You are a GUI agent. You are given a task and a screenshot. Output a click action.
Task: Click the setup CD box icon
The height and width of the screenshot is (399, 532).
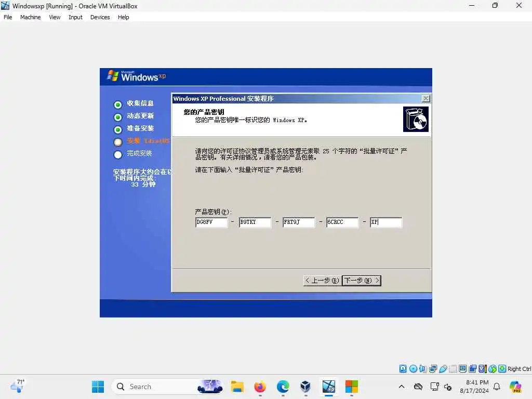(x=416, y=119)
